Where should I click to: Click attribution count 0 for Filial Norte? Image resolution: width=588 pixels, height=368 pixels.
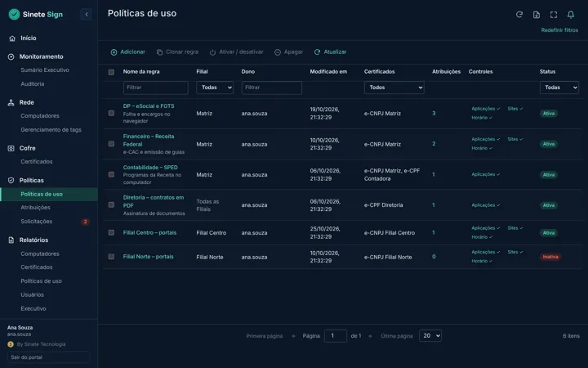pyautogui.click(x=434, y=257)
